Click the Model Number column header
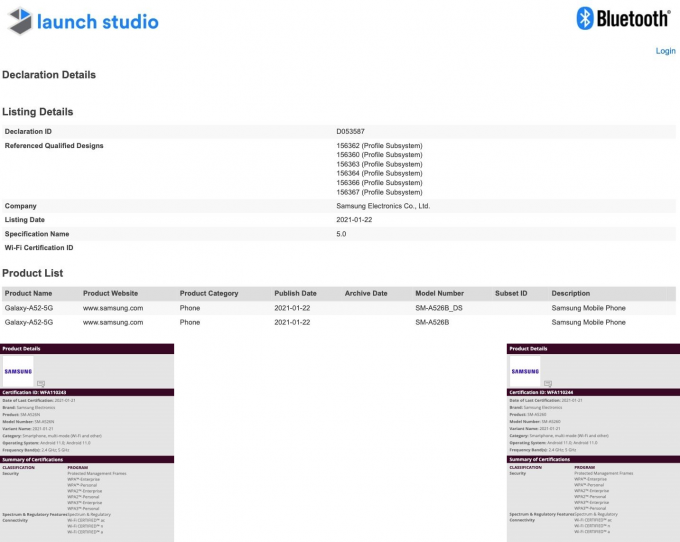Image resolution: width=680 pixels, height=542 pixels. click(439, 294)
